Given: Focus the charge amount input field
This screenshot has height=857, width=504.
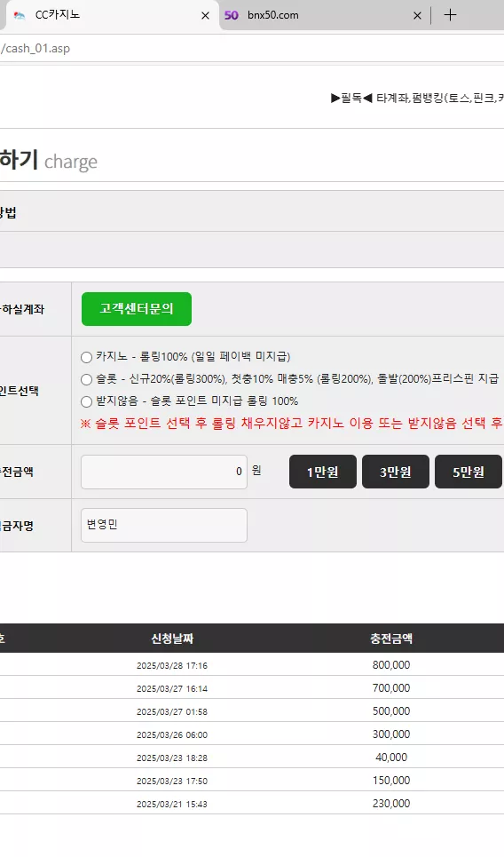Looking at the screenshot, I should click(x=164, y=472).
